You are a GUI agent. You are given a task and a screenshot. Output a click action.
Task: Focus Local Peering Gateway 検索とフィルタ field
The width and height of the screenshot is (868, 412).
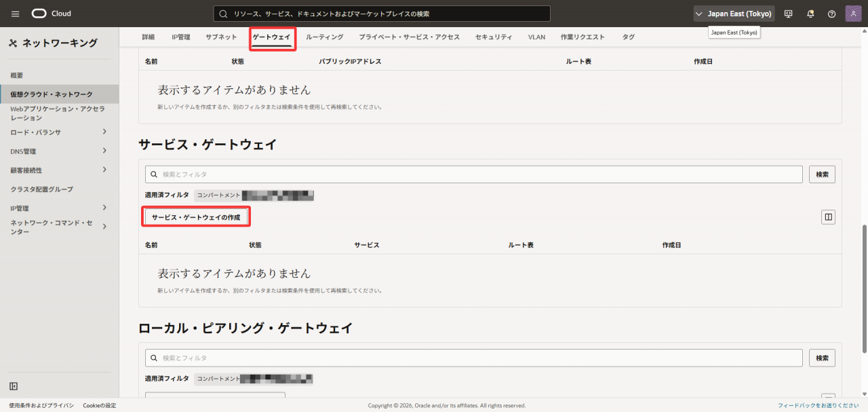[474, 358]
